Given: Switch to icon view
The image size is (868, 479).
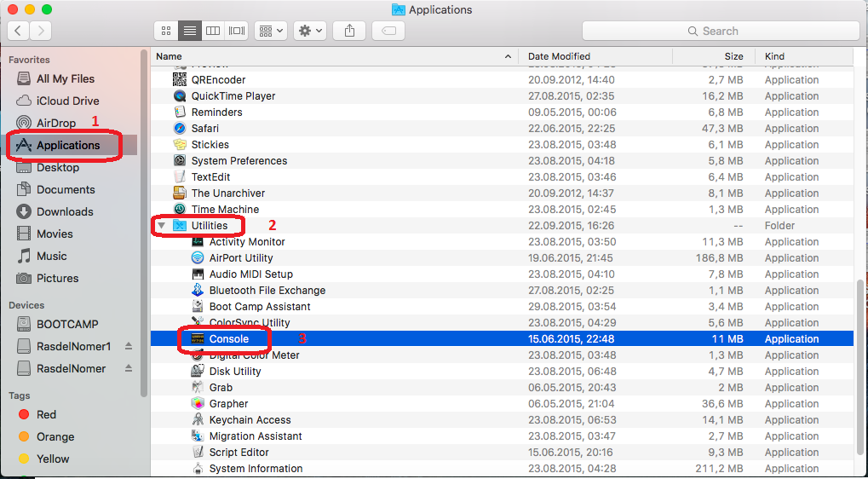Looking at the screenshot, I should click(x=166, y=31).
